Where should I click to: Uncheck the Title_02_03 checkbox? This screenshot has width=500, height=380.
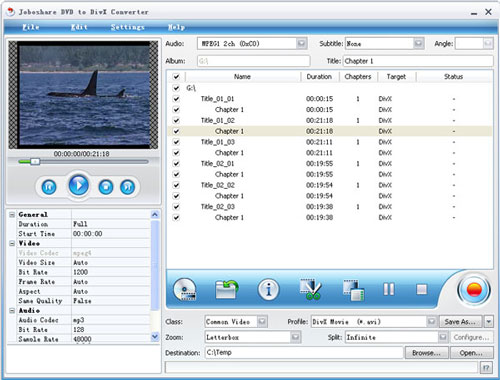coord(176,207)
